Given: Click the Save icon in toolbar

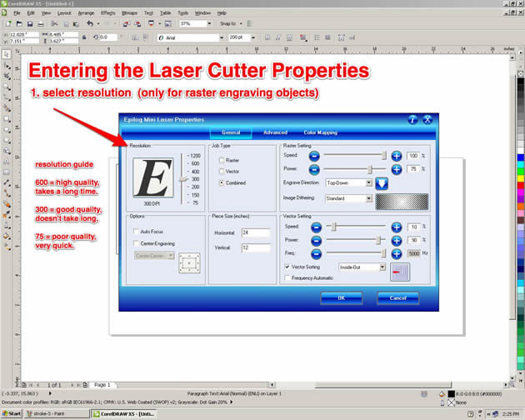Looking at the screenshot, I should click(30, 24).
